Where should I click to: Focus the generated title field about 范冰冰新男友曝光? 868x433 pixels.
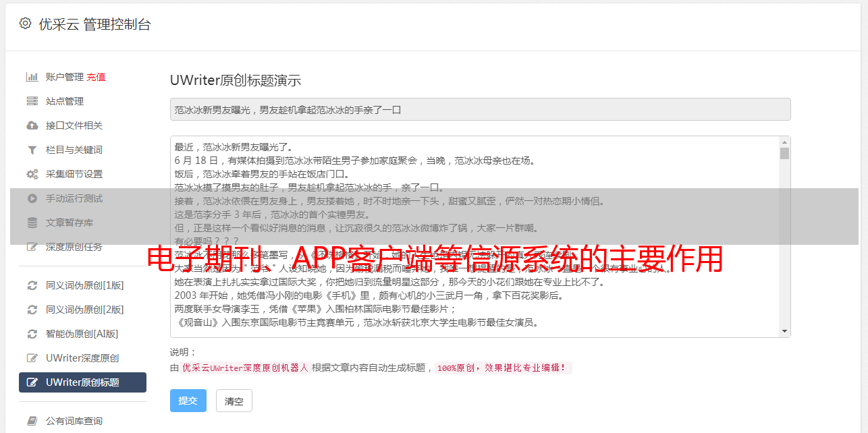[480, 109]
